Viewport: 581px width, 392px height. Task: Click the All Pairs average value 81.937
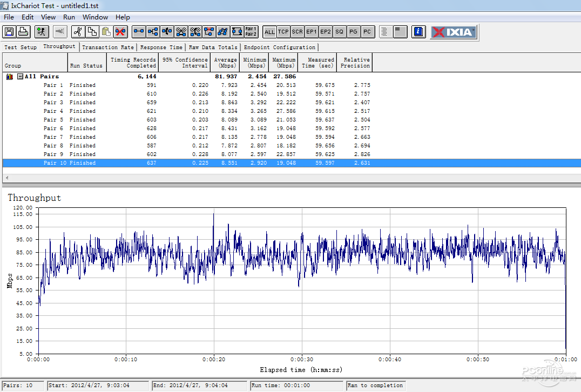(226, 77)
